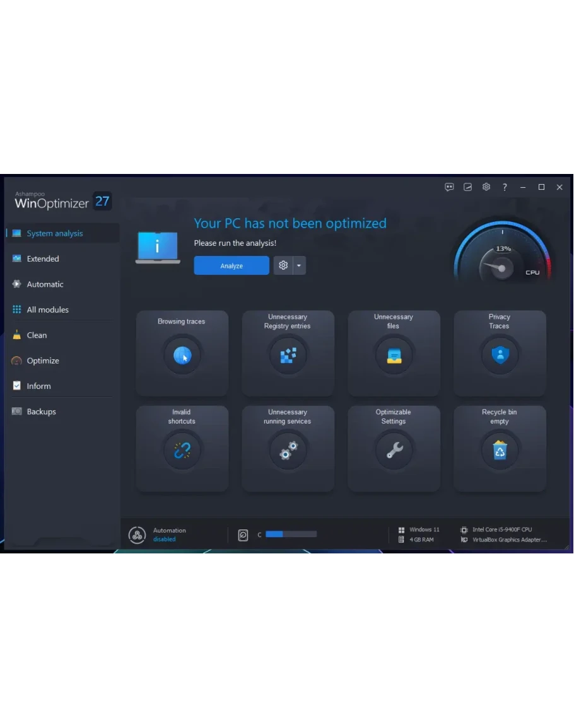Open the Optimizable Settings wrench icon
Image resolution: width=574 pixels, height=728 pixels.
click(x=394, y=450)
